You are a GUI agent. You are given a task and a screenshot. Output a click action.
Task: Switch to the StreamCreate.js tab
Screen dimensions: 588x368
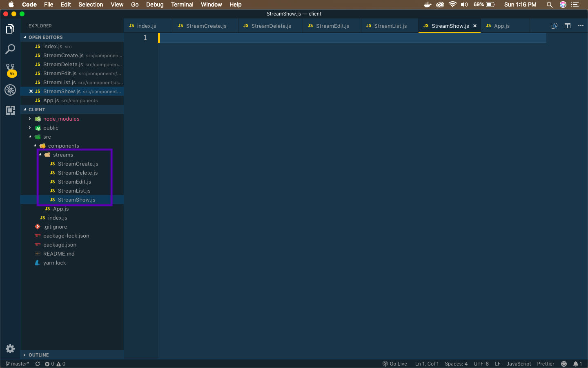tap(205, 26)
